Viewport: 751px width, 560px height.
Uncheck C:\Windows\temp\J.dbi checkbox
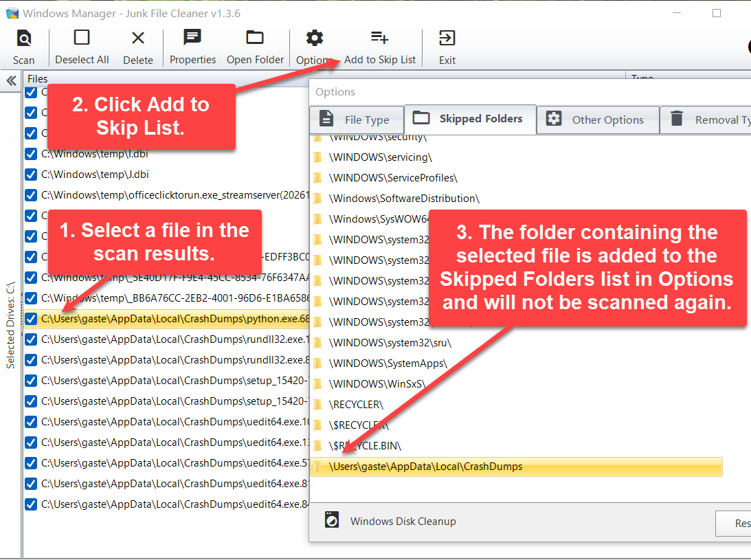pos(31,175)
